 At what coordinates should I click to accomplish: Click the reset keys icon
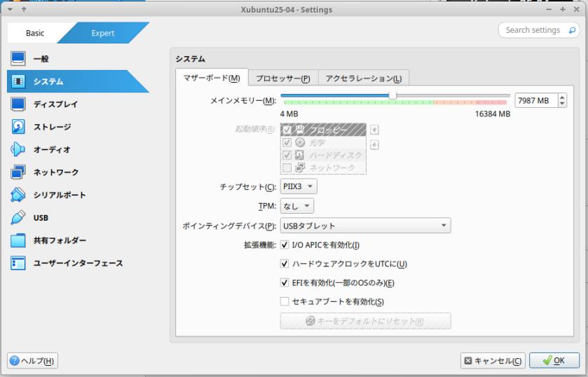point(310,321)
